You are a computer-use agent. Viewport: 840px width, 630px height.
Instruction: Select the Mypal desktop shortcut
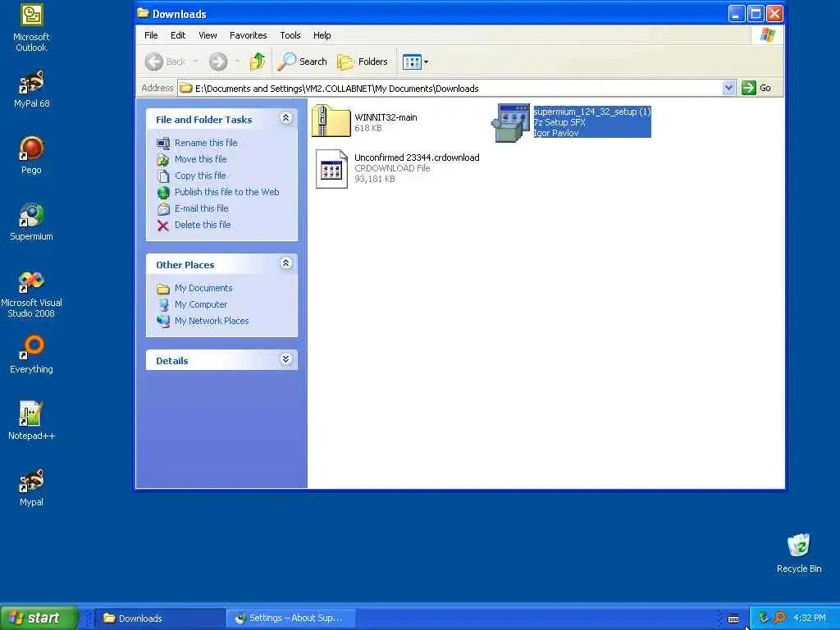pos(31,487)
